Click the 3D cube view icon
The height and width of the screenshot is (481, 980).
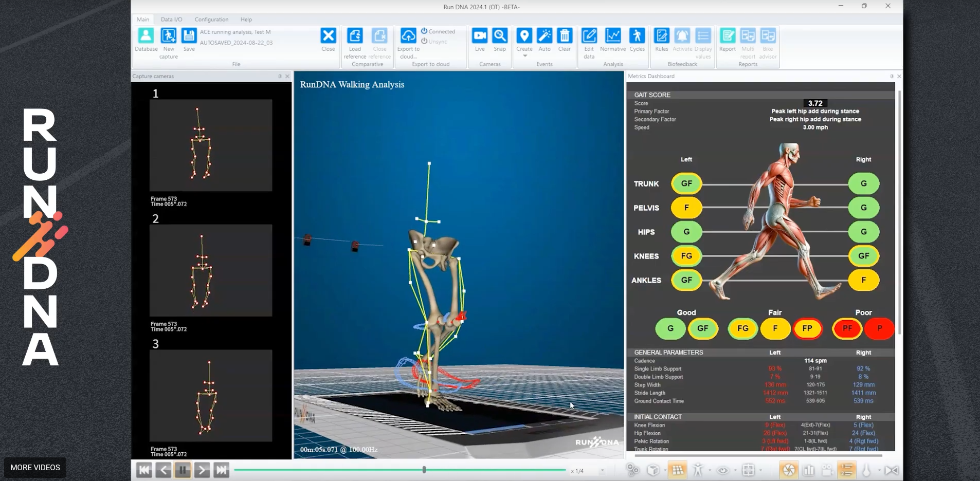tap(653, 470)
